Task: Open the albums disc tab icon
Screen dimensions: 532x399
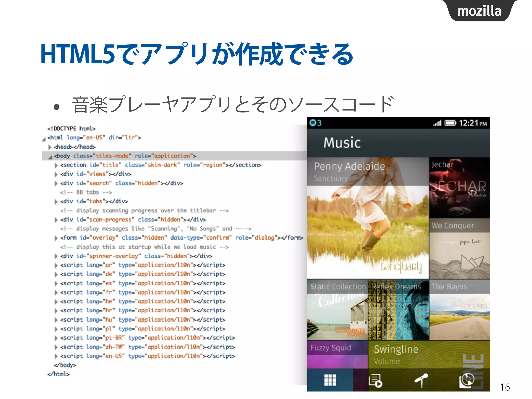Action: 467,380
